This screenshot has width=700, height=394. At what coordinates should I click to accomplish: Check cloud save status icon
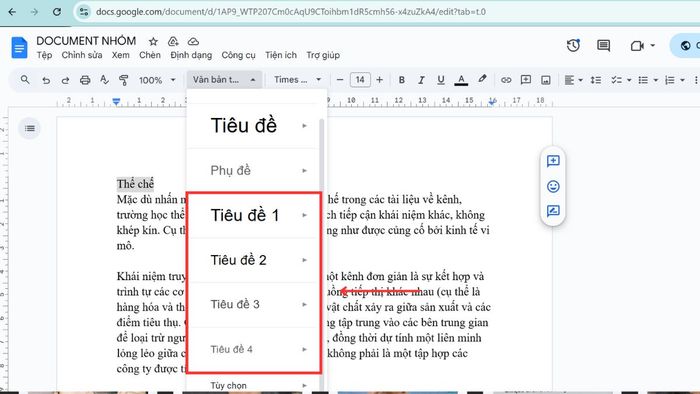[193, 41]
